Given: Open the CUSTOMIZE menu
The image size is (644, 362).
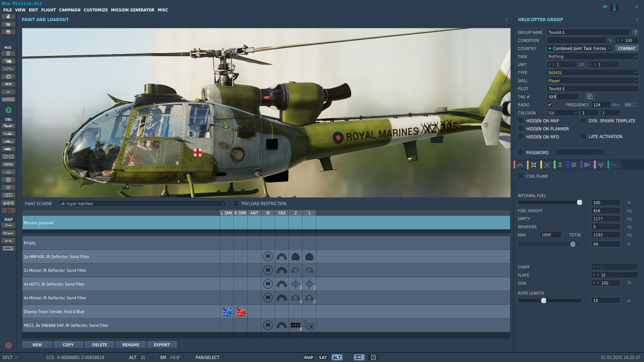Looking at the screenshot, I should [96, 10].
